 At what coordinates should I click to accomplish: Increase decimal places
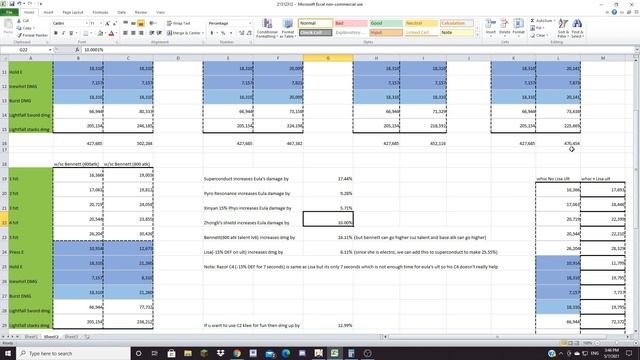coord(241,33)
